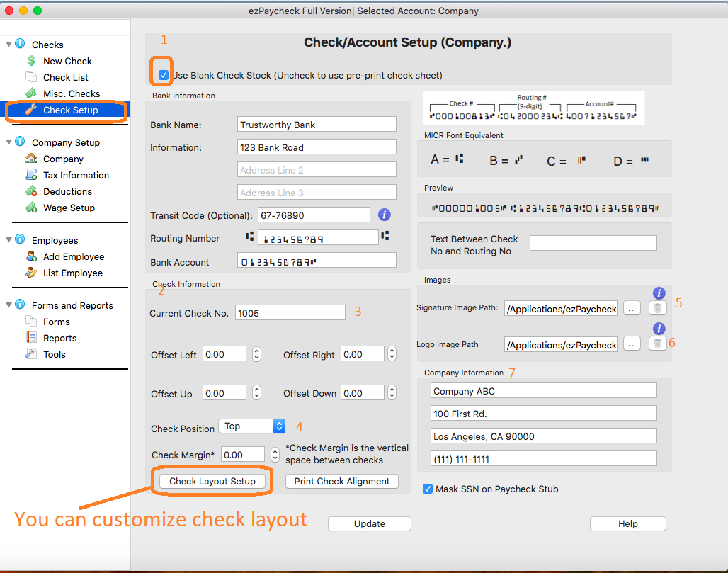The image size is (728, 573).
Task: Open New Check from the sidebar
Action: pos(67,61)
